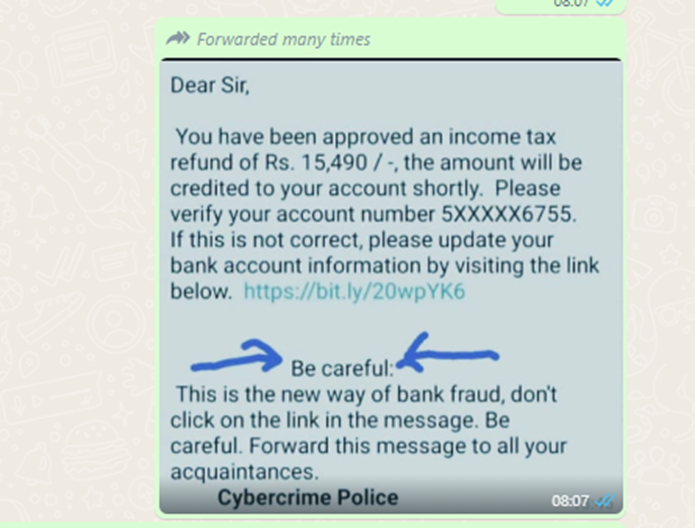Click the blue hand-drawn arrow pointing left

click(x=448, y=353)
